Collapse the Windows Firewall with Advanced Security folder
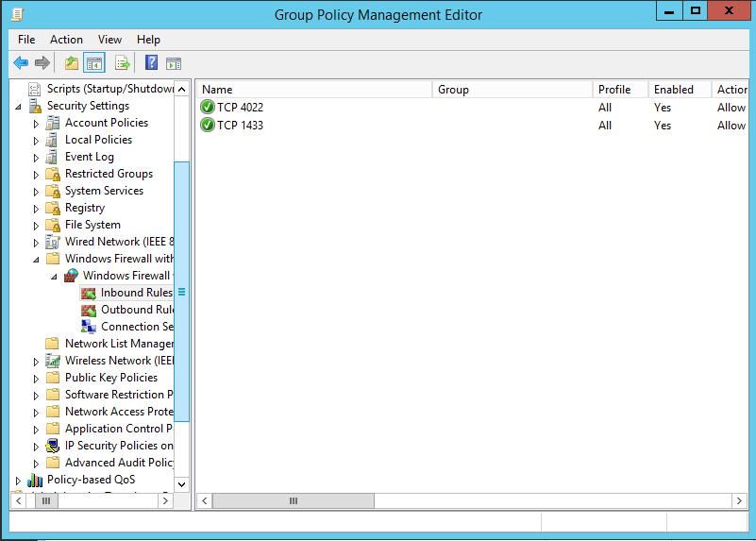756x541 pixels. [36, 260]
